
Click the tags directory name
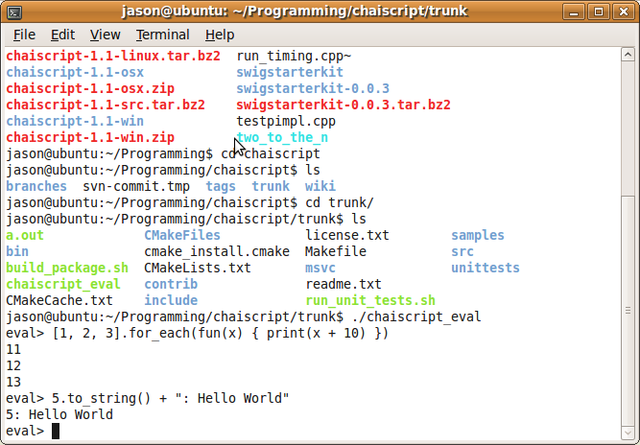coord(220,186)
